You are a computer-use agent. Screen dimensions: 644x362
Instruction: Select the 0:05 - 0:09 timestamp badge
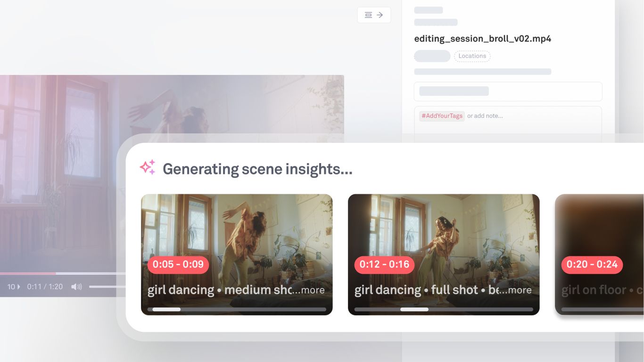[178, 264]
